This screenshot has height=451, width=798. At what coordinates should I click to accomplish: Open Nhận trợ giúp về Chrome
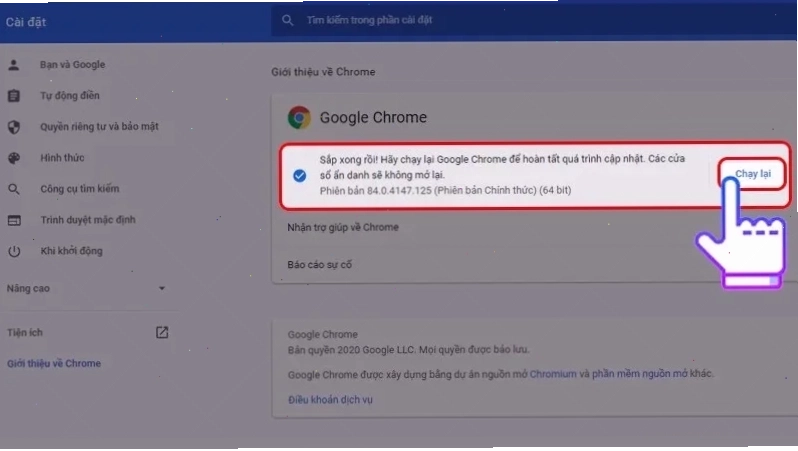[343, 228]
